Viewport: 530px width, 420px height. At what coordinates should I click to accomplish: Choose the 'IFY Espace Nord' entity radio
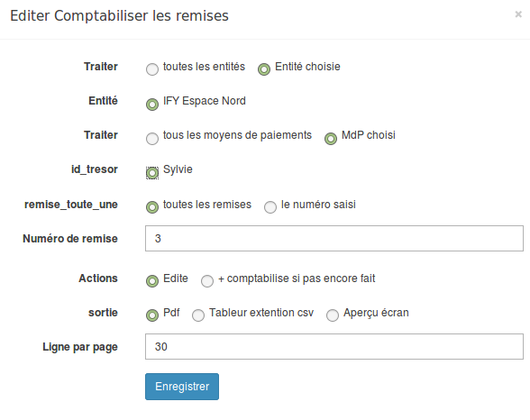(x=152, y=105)
